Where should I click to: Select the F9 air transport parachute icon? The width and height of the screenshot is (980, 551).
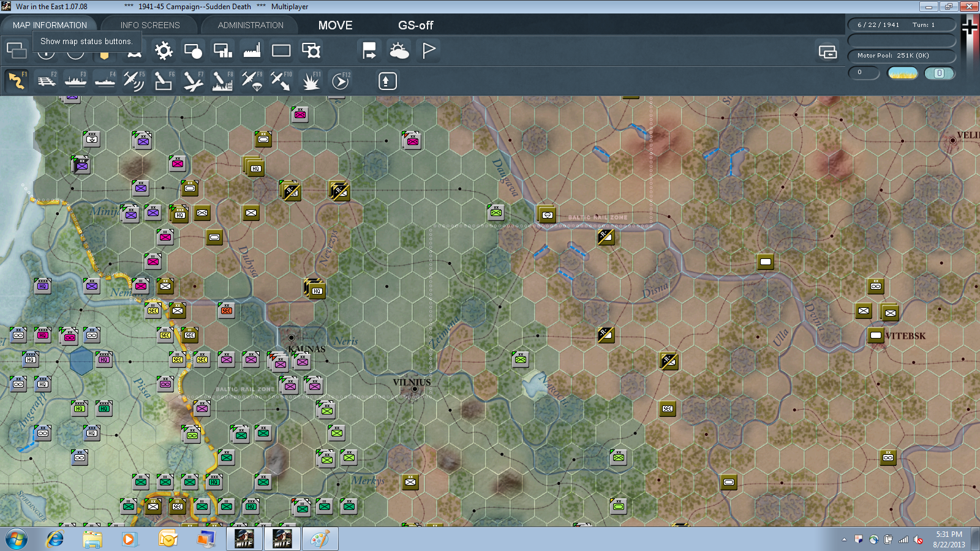click(252, 81)
